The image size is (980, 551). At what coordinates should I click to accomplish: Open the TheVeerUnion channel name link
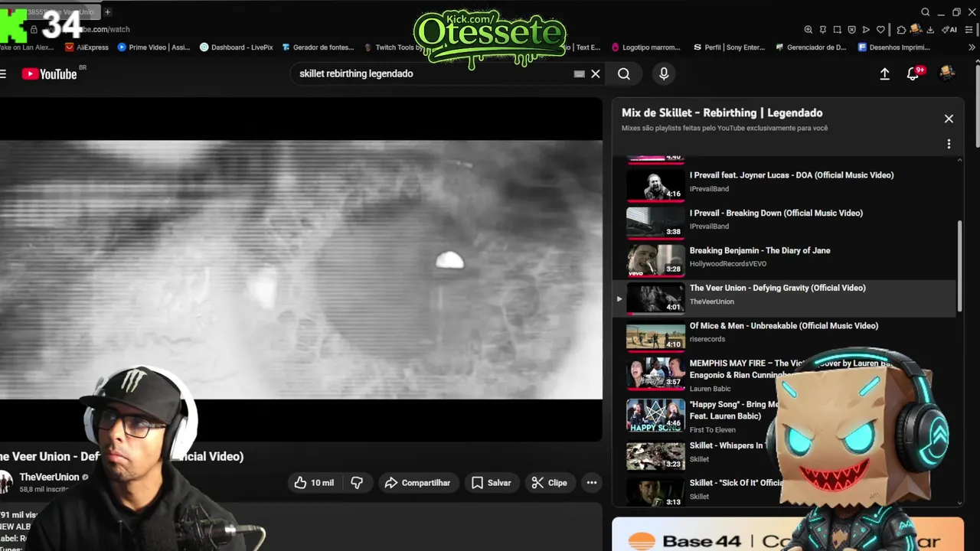[49, 477]
